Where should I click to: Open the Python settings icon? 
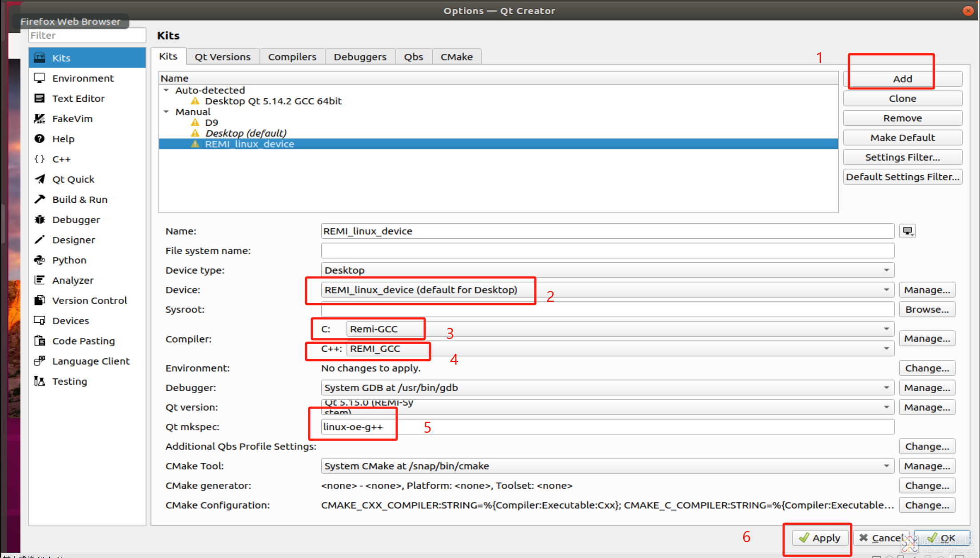point(40,260)
